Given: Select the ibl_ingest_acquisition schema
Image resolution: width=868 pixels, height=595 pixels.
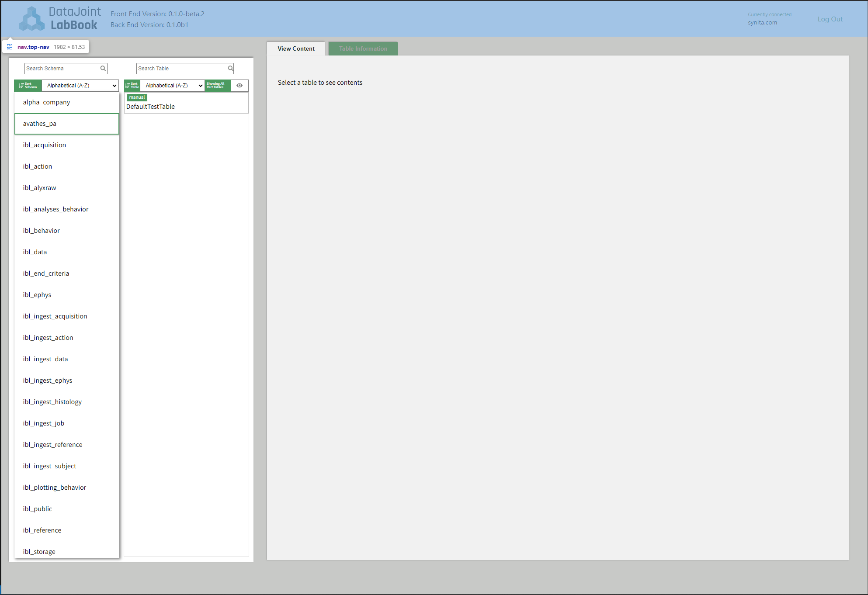Looking at the screenshot, I should pos(67,316).
